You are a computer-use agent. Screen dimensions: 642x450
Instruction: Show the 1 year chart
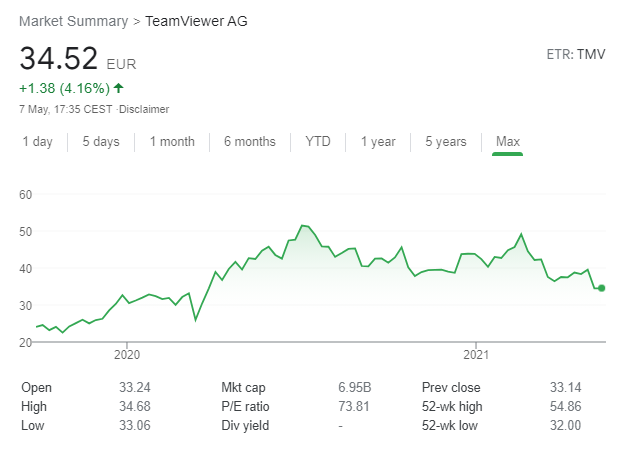378,142
